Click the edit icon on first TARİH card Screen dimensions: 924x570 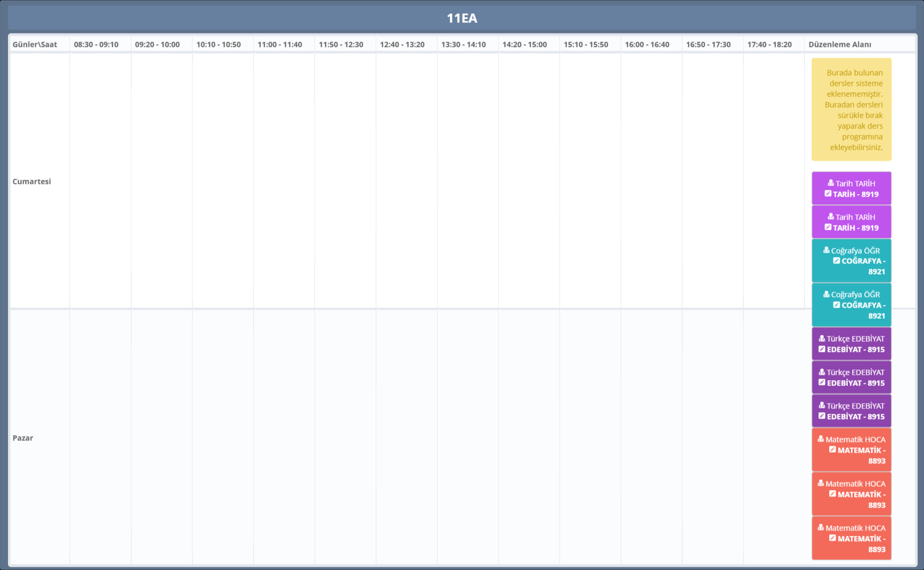pyautogui.click(x=828, y=194)
